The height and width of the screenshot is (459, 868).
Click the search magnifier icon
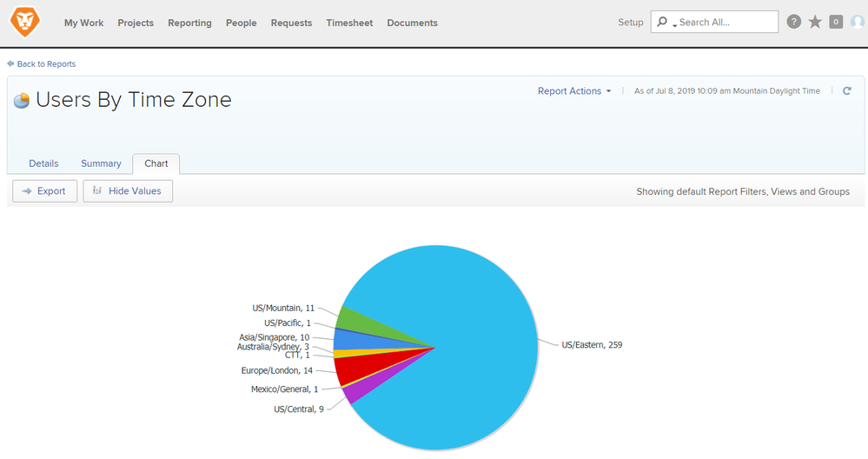point(662,22)
